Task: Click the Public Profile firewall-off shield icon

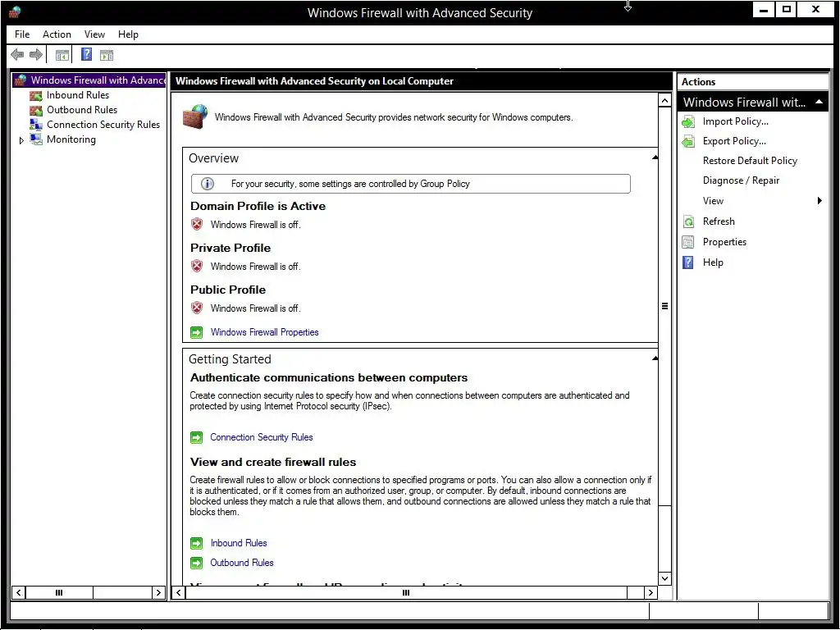Action: point(197,308)
